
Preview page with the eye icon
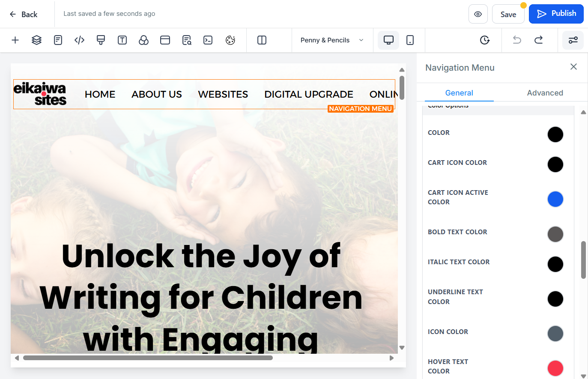478,14
